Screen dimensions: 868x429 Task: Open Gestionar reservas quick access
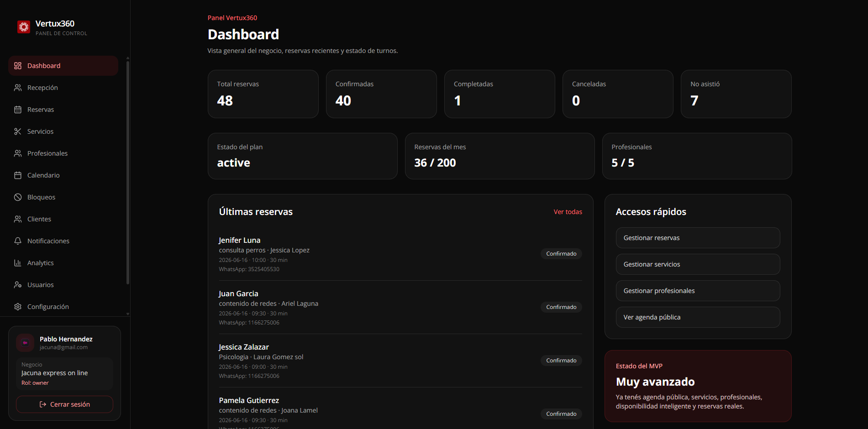point(698,238)
